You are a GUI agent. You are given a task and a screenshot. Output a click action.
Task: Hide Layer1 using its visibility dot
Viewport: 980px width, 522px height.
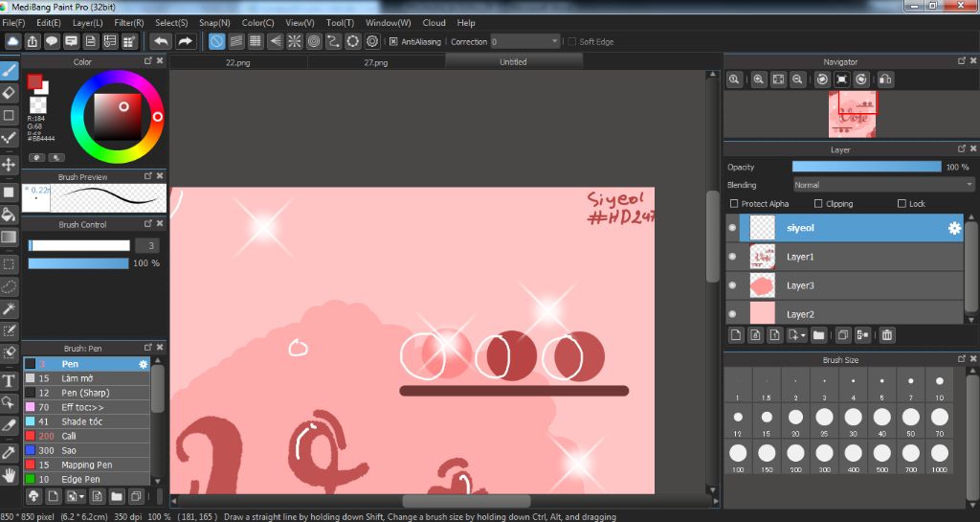732,257
